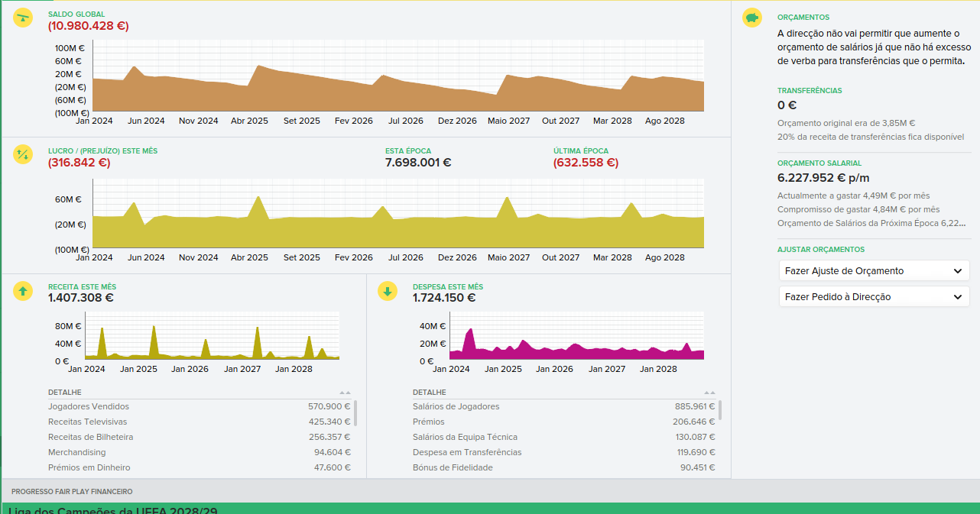
Task: Click the Orçamentos piggy bank icon
Action: [753, 18]
